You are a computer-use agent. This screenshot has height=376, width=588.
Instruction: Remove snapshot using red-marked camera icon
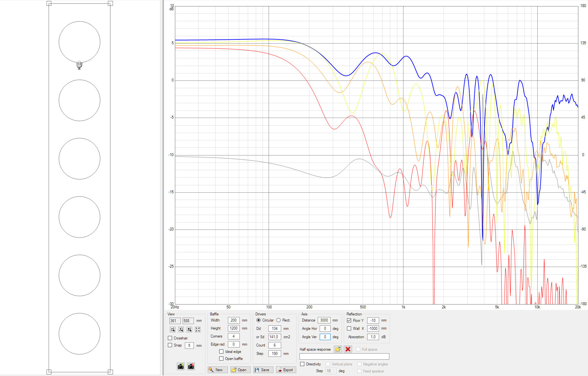coord(191,366)
